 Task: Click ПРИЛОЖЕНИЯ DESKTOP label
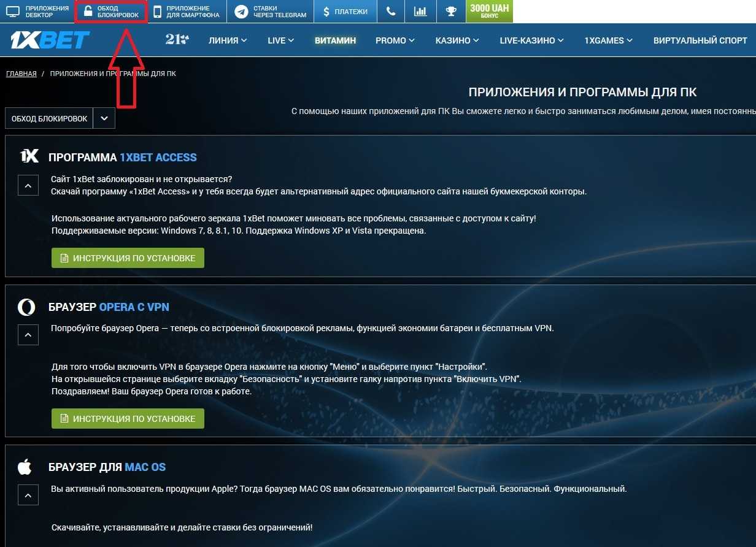coord(47,12)
